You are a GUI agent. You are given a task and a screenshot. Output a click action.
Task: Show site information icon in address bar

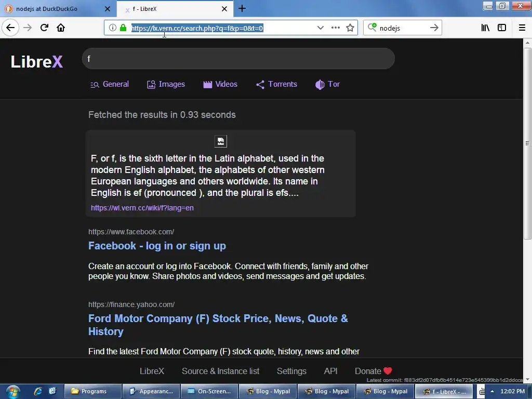tap(112, 28)
